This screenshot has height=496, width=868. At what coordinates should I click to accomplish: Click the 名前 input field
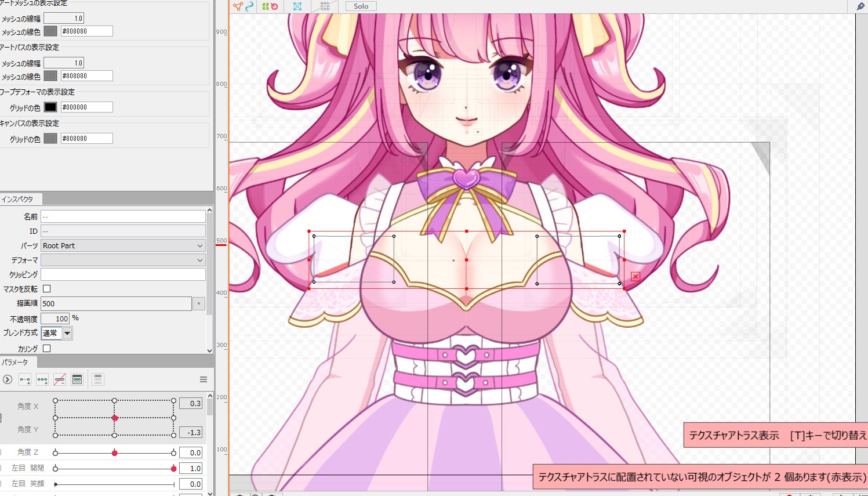click(123, 216)
